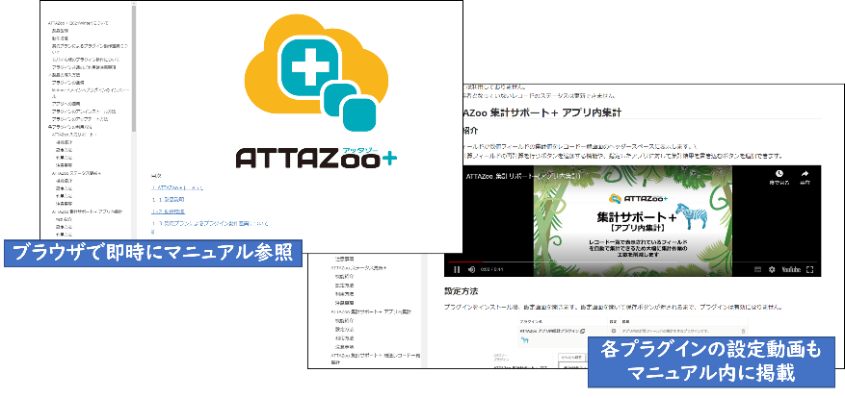
Task: Select ATTAZoo 入力サポート+ in the left window sidebar
Action: click(x=74, y=135)
